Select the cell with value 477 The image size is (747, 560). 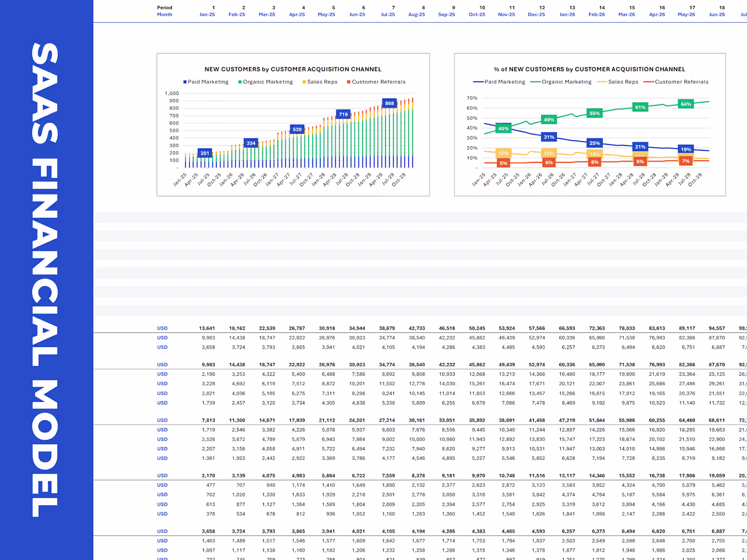[x=211, y=485]
